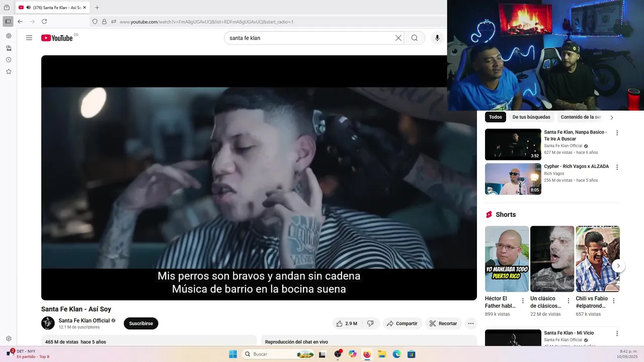Open options for Héctor El Father short
This screenshot has height=362, width=644.
pos(523,301)
